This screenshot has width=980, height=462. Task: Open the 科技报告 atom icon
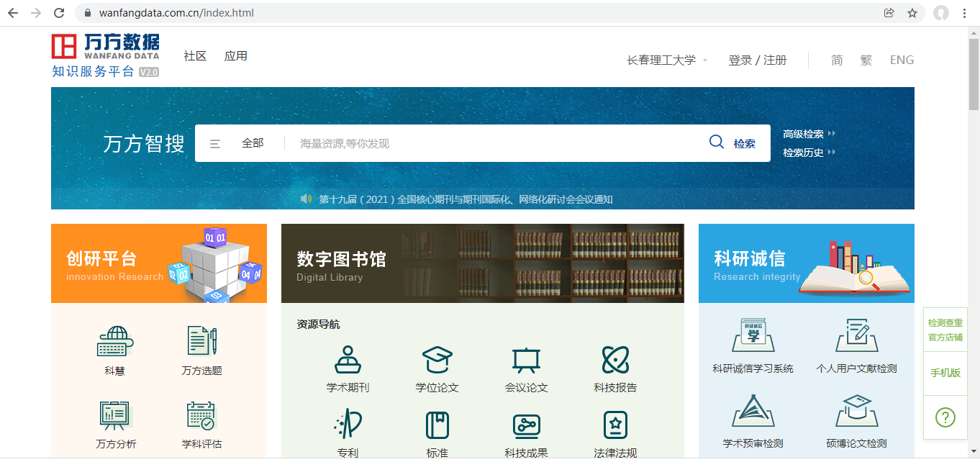[615, 359]
